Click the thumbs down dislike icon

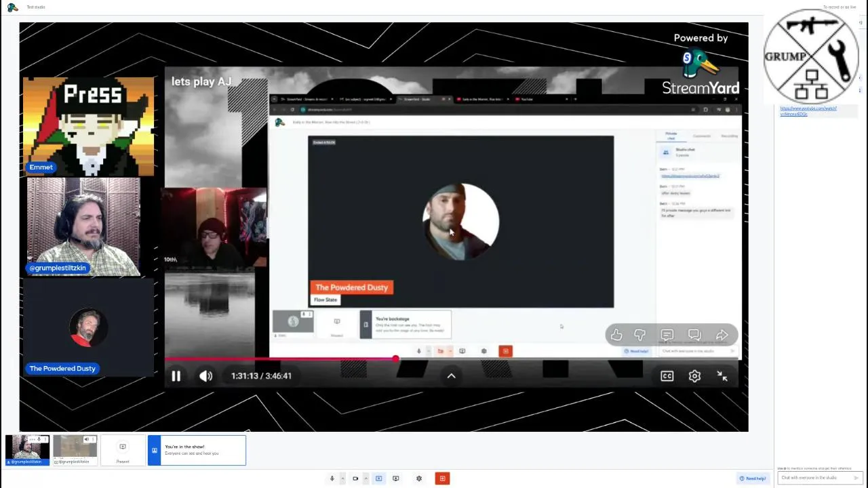pyautogui.click(x=640, y=335)
